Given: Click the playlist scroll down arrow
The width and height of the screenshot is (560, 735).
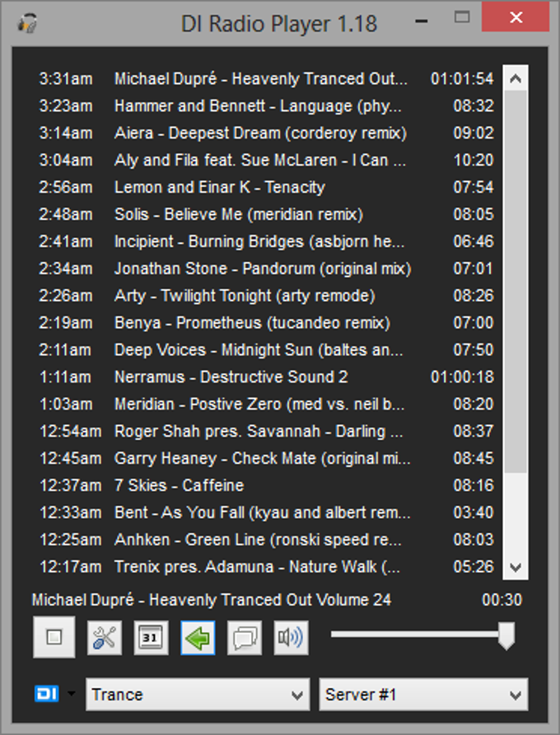Looking at the screenshot, I should (516, 567).
